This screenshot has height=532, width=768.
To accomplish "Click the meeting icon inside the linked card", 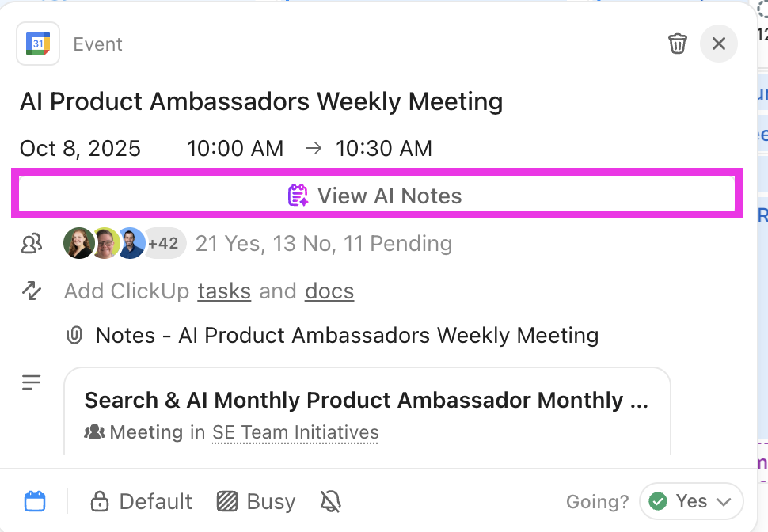I will pos(93,432).
